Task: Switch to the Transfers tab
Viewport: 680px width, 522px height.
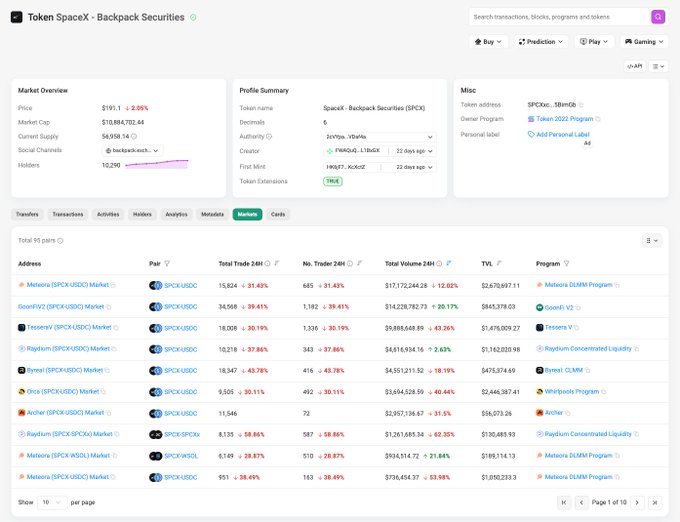Action: (x=27, y=214)
